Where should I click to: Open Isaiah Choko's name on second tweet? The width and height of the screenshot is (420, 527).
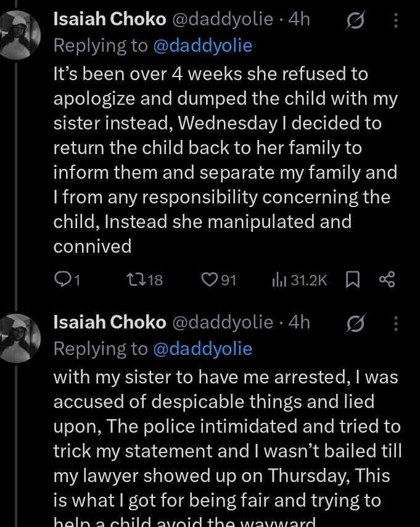pyautogui.click(x=110, y=322)
